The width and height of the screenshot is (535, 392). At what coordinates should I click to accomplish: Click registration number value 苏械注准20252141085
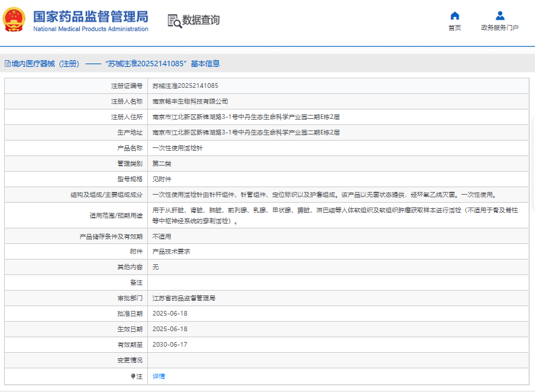pos(185,86)
